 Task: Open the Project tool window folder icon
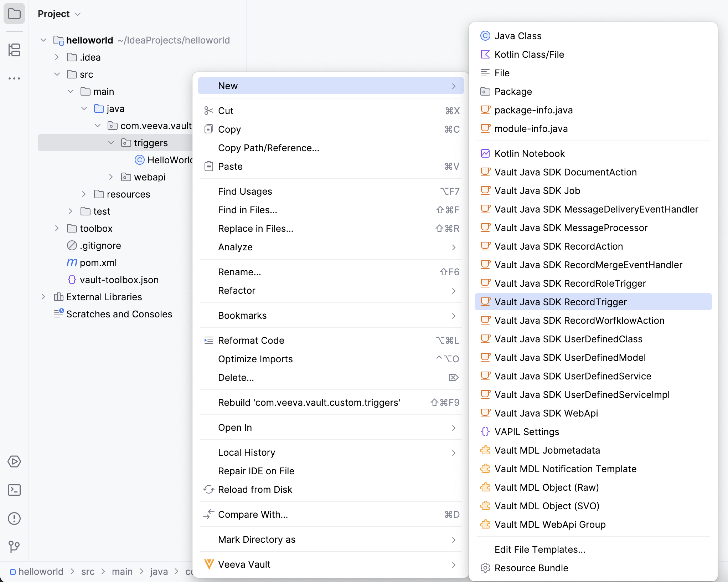point(14,14)
